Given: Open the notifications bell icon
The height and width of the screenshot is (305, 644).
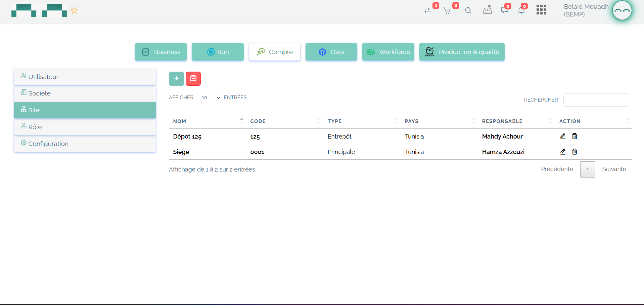Looking at the screenshot, I should [521, 10].
